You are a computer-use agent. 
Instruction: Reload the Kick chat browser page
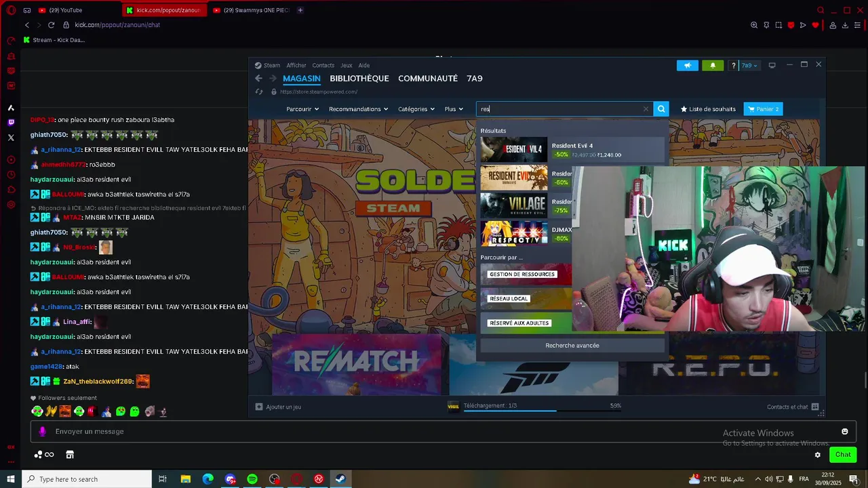click(51, 25)
